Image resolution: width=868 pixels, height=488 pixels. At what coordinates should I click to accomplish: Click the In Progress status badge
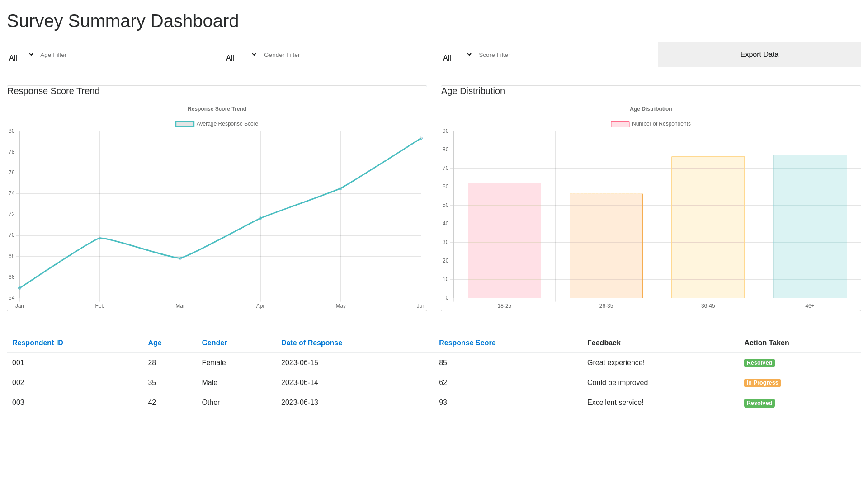[x=762, y=383]
